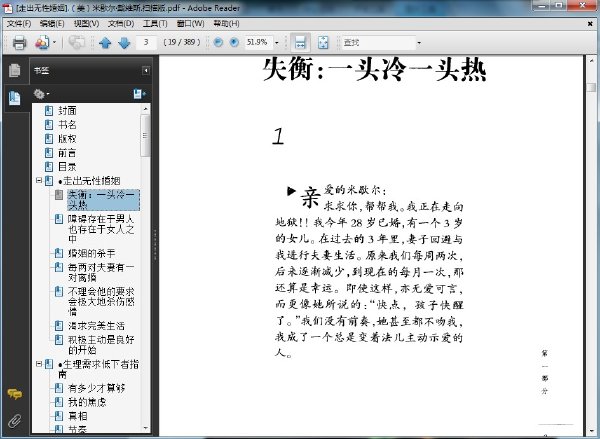The image size is (600, 439).
Task: Collapse the bookmarks panel arrow button
Action: (146, 70)
